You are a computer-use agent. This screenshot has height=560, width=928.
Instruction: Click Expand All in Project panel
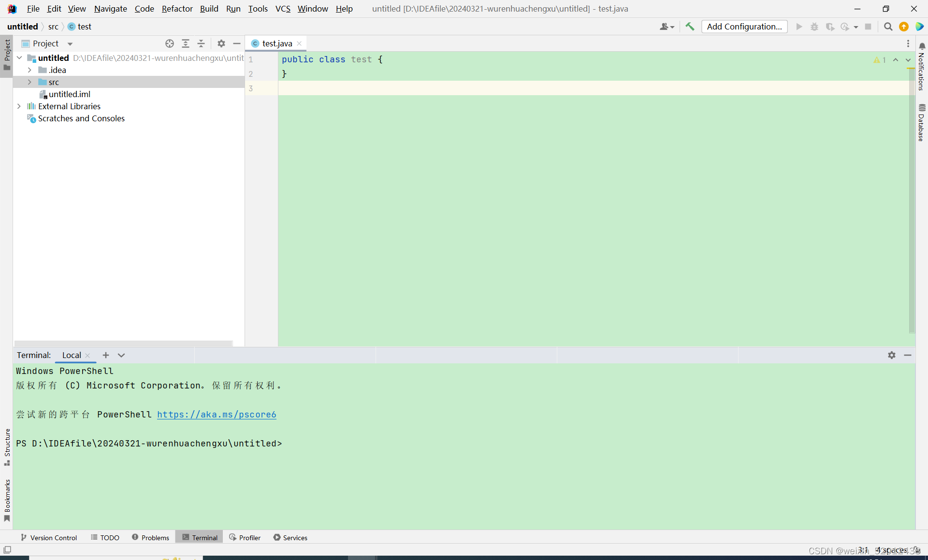[186, 43]
